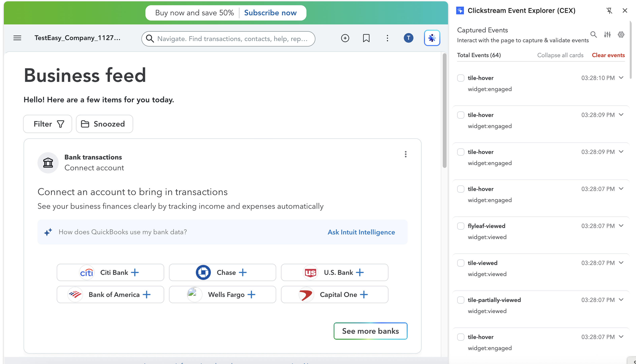636x364 pixels.
Task: Check the tile-hover 03:28:10 PM event
Action: pyautogui.click(x=461, y=78)
